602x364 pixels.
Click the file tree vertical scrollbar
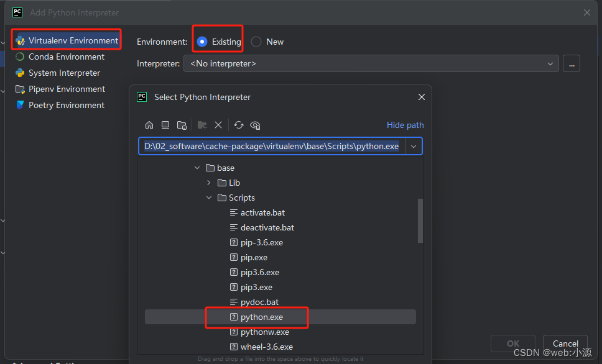click(x=420, y=221)
